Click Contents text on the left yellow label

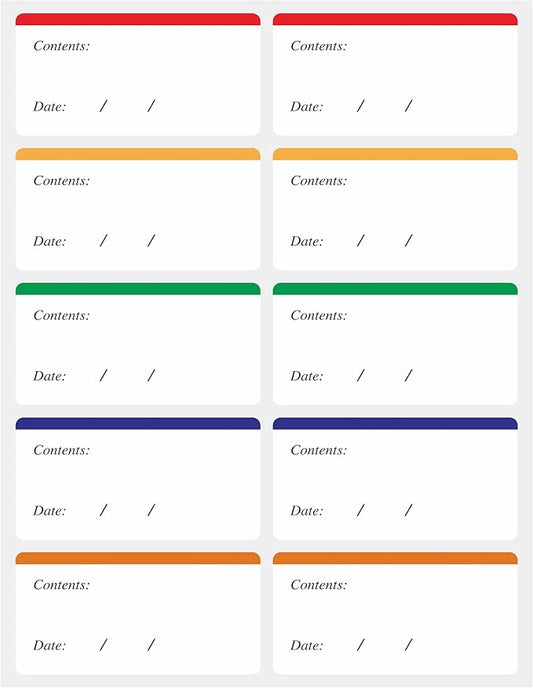pyautogui.click(x=61, y=181)
